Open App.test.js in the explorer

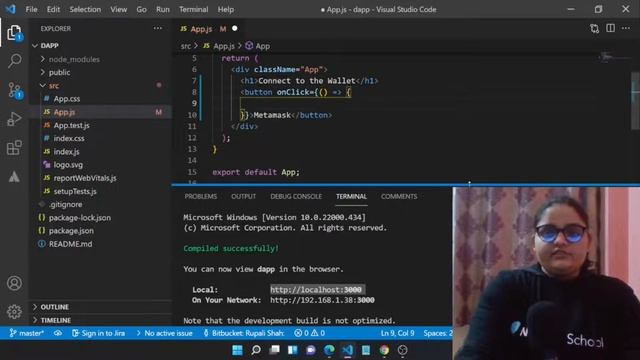[71, 125]
